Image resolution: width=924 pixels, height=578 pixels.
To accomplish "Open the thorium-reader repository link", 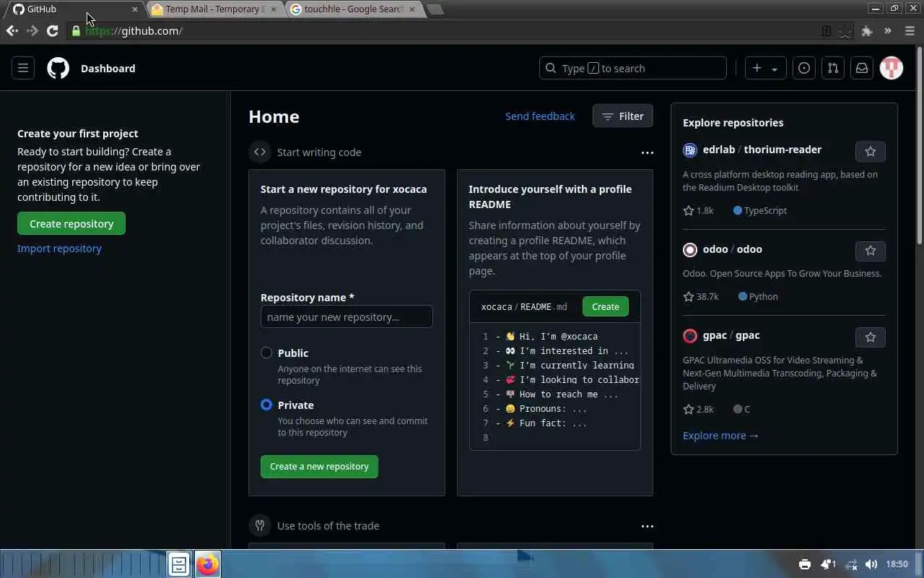I will 783,149.
